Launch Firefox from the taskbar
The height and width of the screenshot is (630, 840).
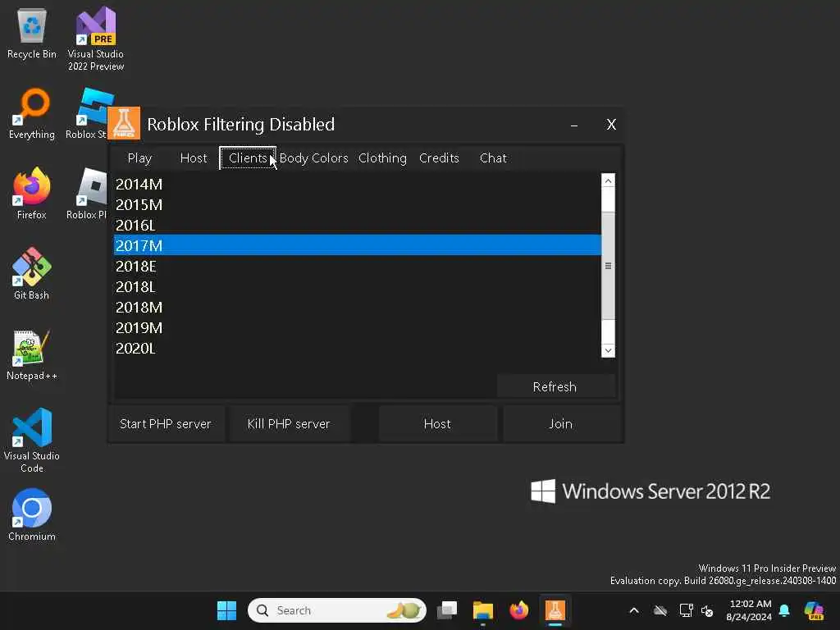tap(518, 610)
